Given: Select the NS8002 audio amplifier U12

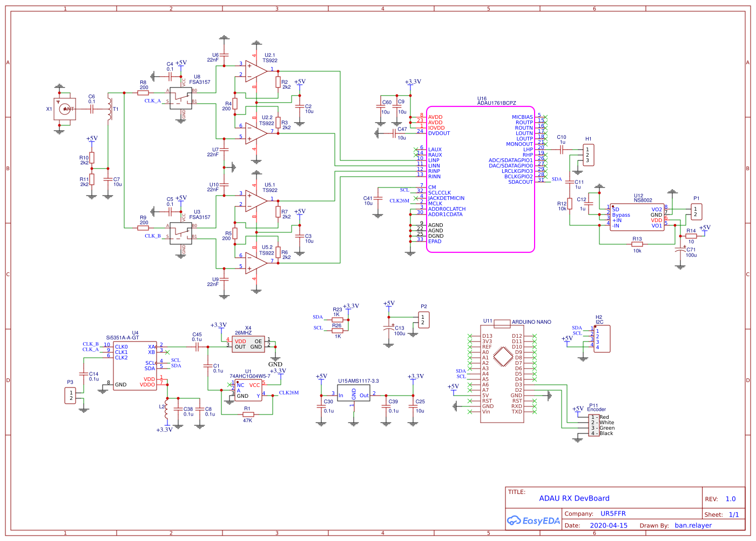Looking at the screenshot, I should point(637,217).
